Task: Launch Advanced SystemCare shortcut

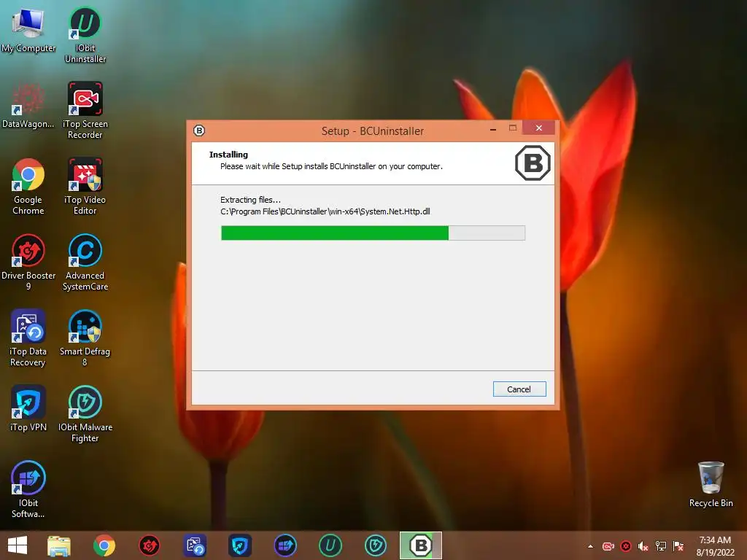Action: click(85, 262)
